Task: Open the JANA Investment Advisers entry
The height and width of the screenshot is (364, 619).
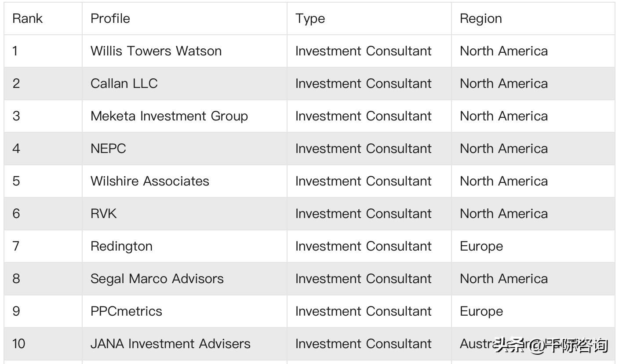Action: click(x=171, y=344)
